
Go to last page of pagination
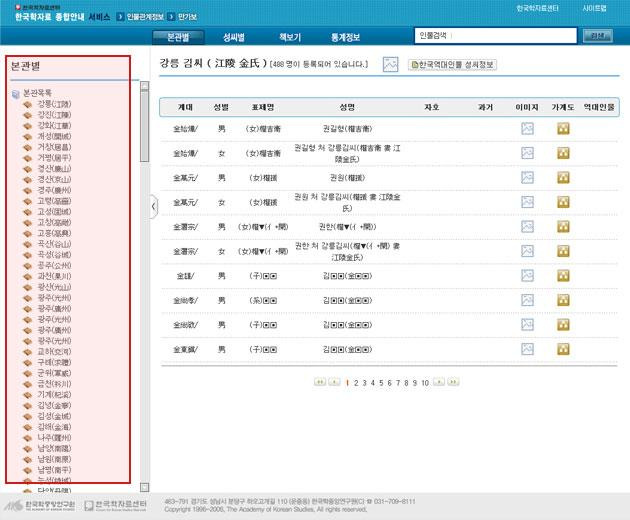click(453, 382)
